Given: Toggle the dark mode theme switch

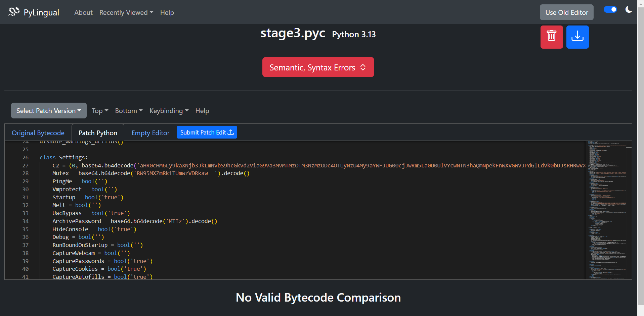Looking at the screenshot, I should point(610,10).
